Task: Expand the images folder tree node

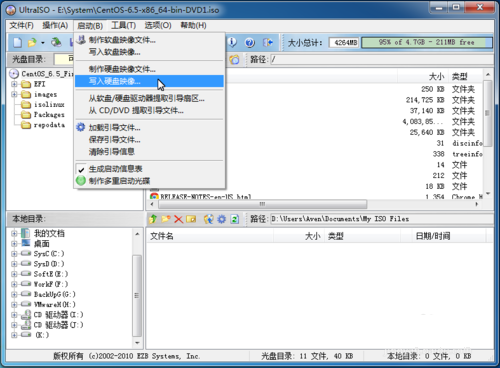Action: coord(14,94)
